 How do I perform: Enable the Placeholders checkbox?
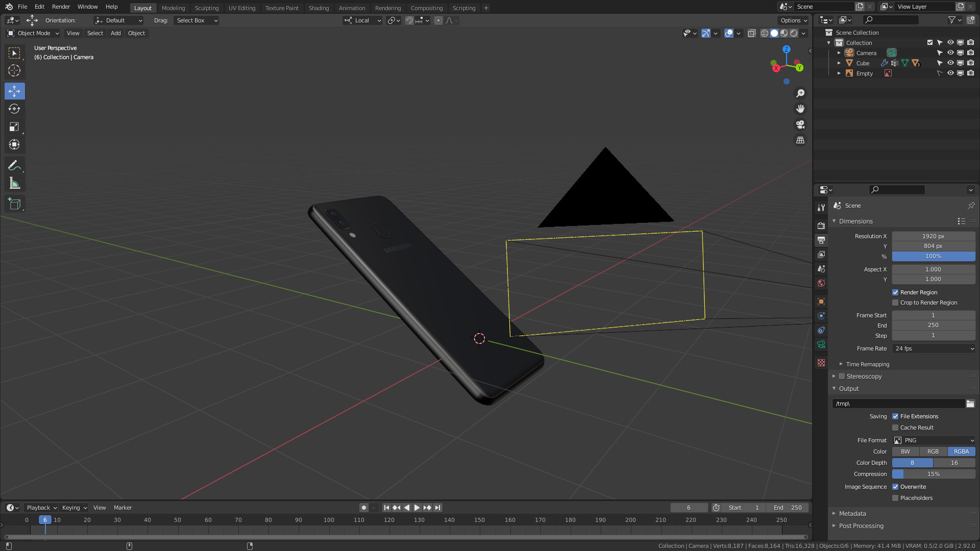pos(895,498)
